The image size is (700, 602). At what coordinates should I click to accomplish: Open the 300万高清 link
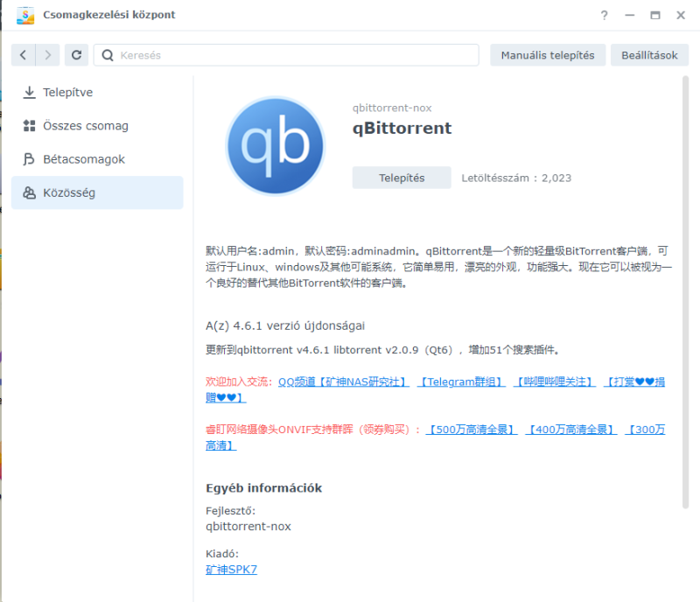(x=645, y=430)
